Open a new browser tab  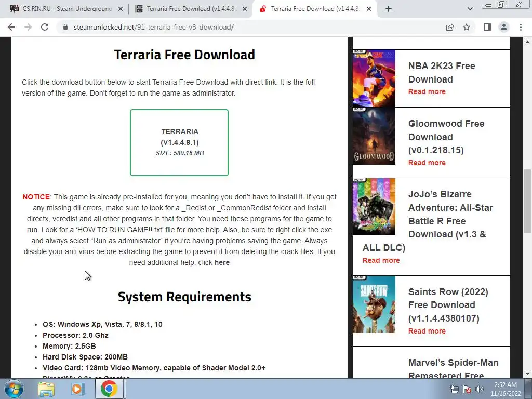pos(389,9)
